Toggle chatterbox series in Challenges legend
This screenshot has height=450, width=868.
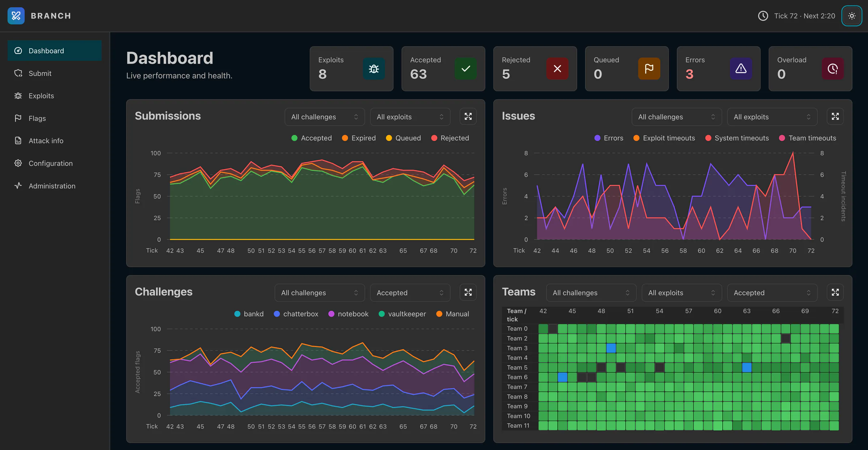(296, 314)
